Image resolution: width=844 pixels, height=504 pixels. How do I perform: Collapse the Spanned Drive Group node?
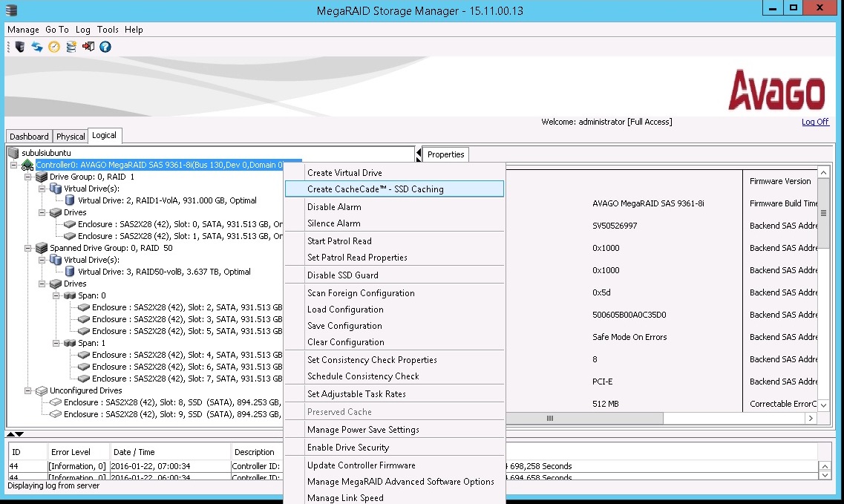tap(28, 248)
